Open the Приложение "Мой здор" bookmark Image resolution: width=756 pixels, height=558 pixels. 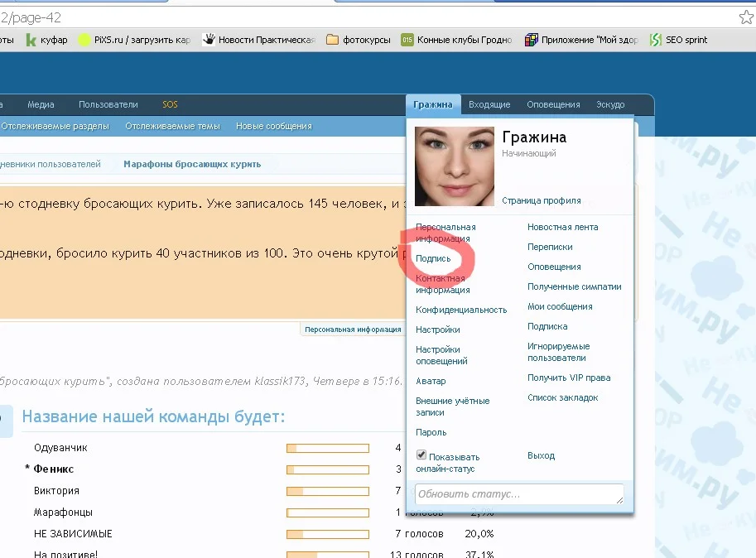(x=584, y=40)
